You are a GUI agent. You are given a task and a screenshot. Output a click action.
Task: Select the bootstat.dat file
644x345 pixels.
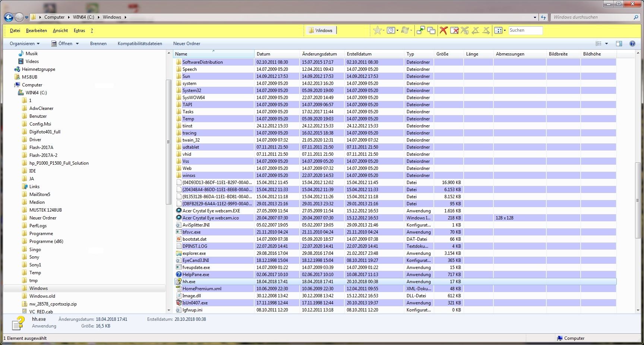[x=395, y=239]
